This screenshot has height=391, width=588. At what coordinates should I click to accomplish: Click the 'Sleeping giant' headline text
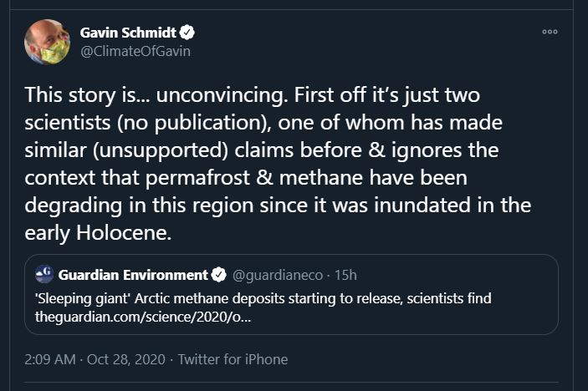click(x=263, y=298)
